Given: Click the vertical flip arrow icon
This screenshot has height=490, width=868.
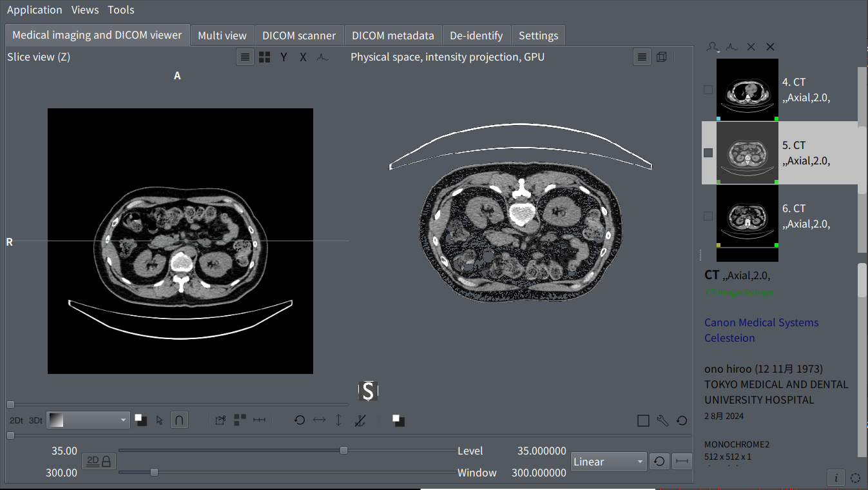Looking at the screenshot, I should (338, 420).
